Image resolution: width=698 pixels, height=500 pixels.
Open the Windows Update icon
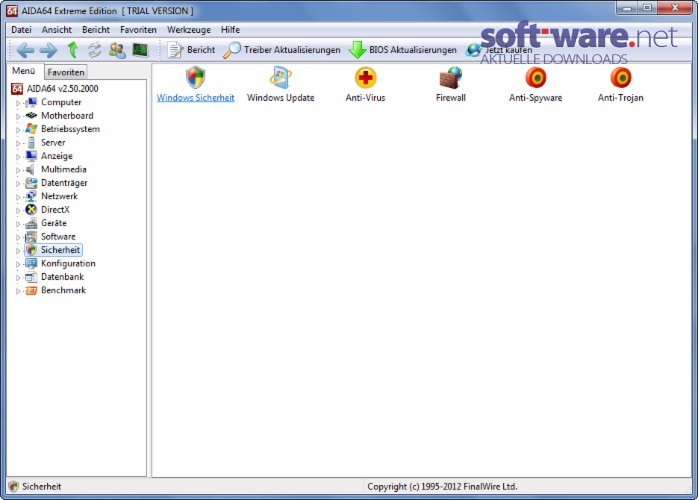point(280,77)
